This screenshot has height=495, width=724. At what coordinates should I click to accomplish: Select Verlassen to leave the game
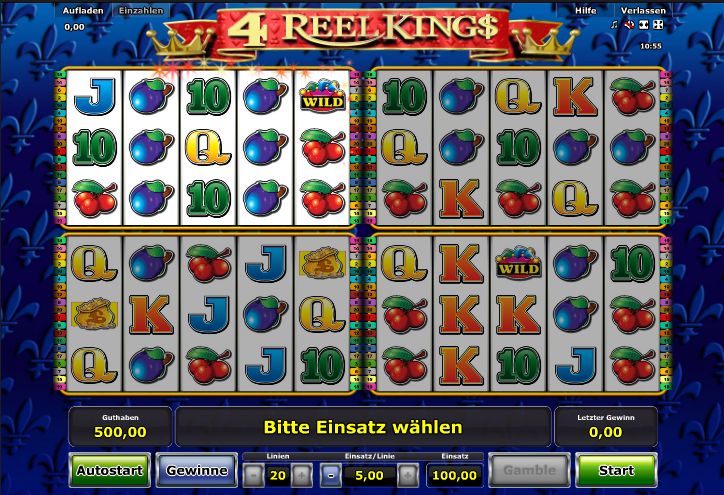pyautogui.click(x=643, y=10)
